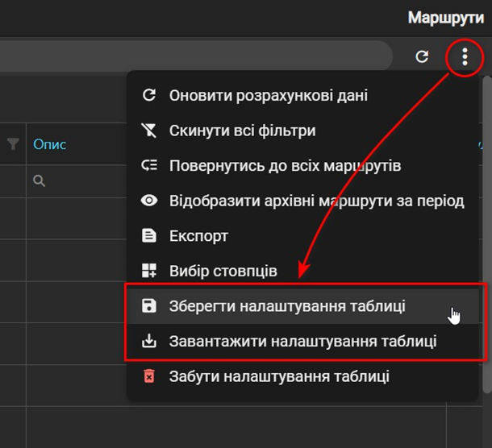Click the vertical scrollbar on the right
The image size is (492, 448).
coord(487,235)
